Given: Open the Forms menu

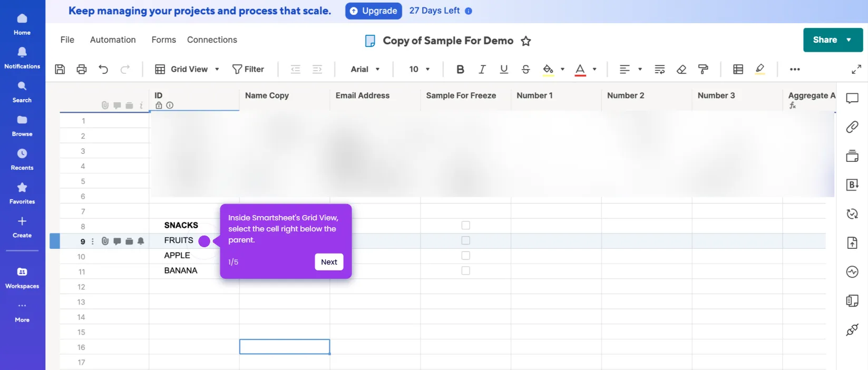Looking at the screenshot, I should pos(164,40).
